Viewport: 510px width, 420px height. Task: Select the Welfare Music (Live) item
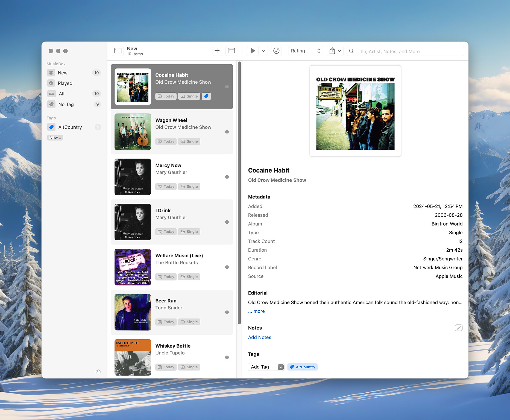pos(172,267)
